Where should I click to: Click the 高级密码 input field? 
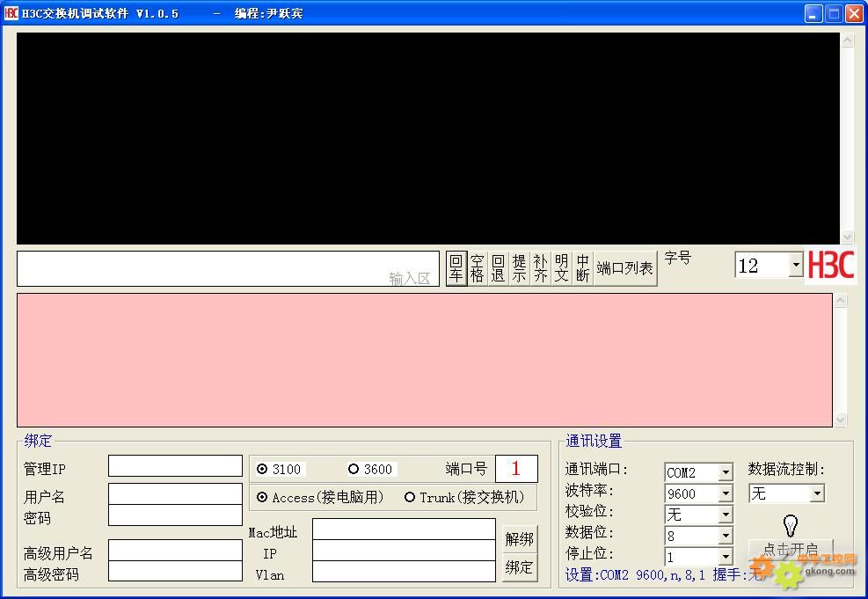(175, 571)
